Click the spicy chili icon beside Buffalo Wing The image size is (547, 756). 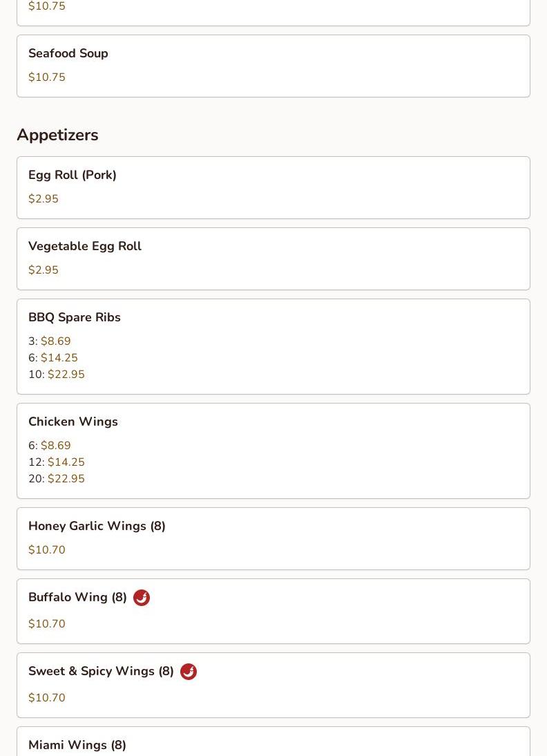[x=141, y=597]
